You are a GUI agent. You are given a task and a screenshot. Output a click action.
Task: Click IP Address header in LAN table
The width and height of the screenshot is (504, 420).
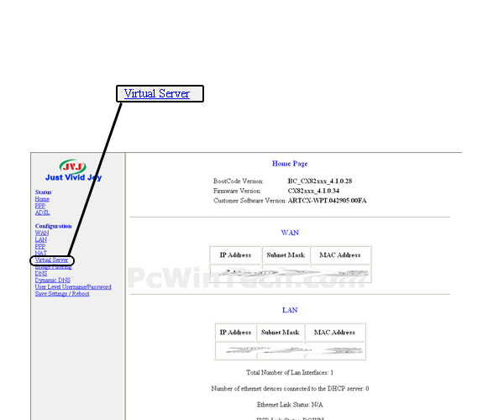pyautogui.click(x=235, y=333)
